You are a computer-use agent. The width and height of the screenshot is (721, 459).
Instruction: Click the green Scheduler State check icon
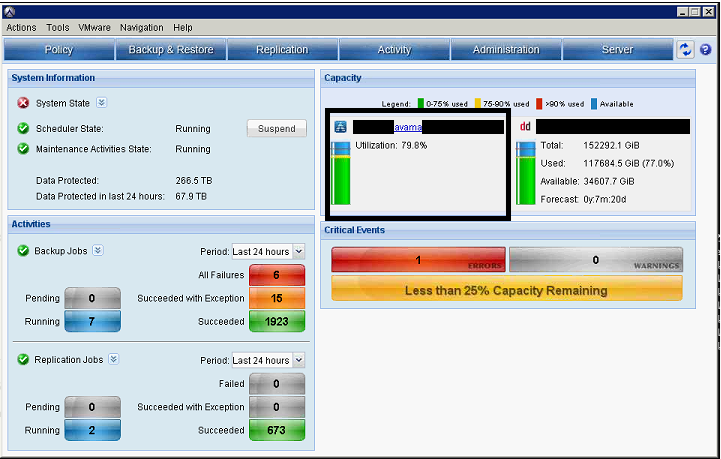[23, 129]
